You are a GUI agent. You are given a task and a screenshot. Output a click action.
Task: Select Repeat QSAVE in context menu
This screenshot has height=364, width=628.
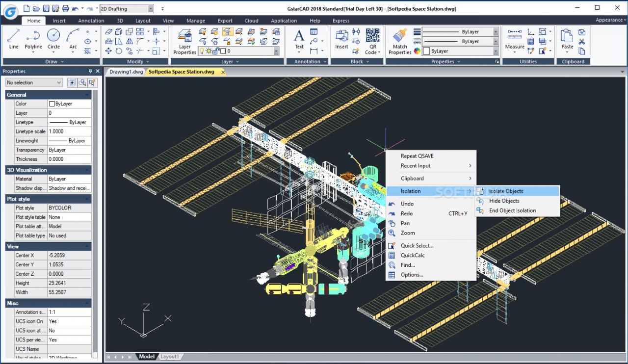[431, 156]
